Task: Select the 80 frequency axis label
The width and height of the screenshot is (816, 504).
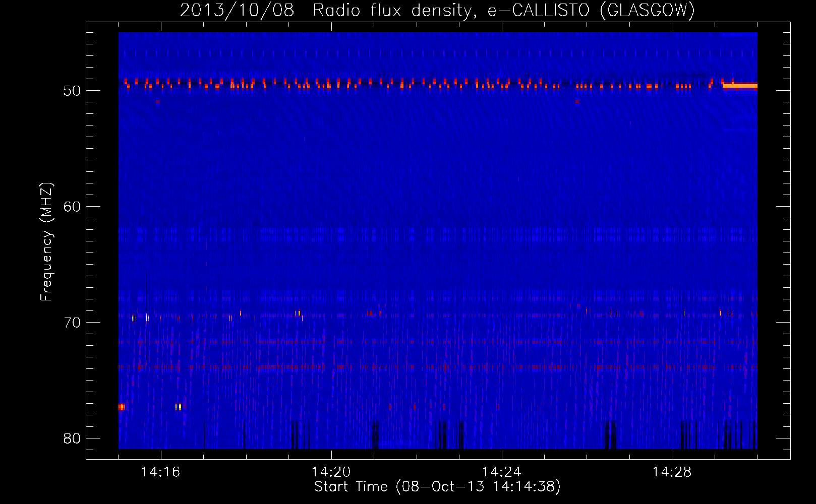Action: (72, 438)
